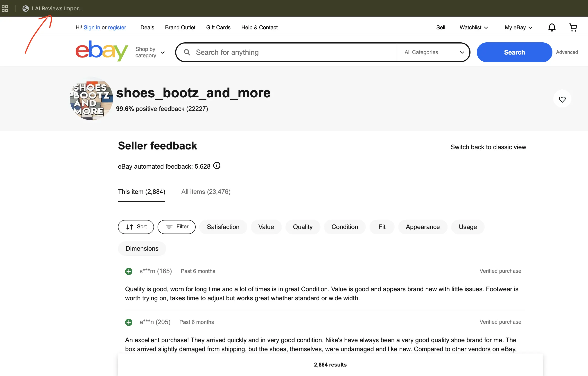Toggle the Dimensions filter chip

142,248
